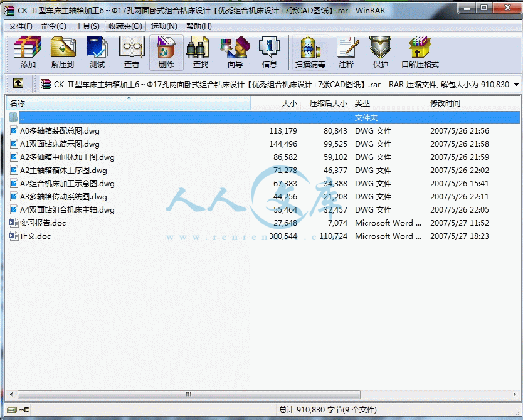This screenshot has width=523, height=420.
Task: Click the A1双面钻床简示图.dwg file icon
Action: (14, 144)
